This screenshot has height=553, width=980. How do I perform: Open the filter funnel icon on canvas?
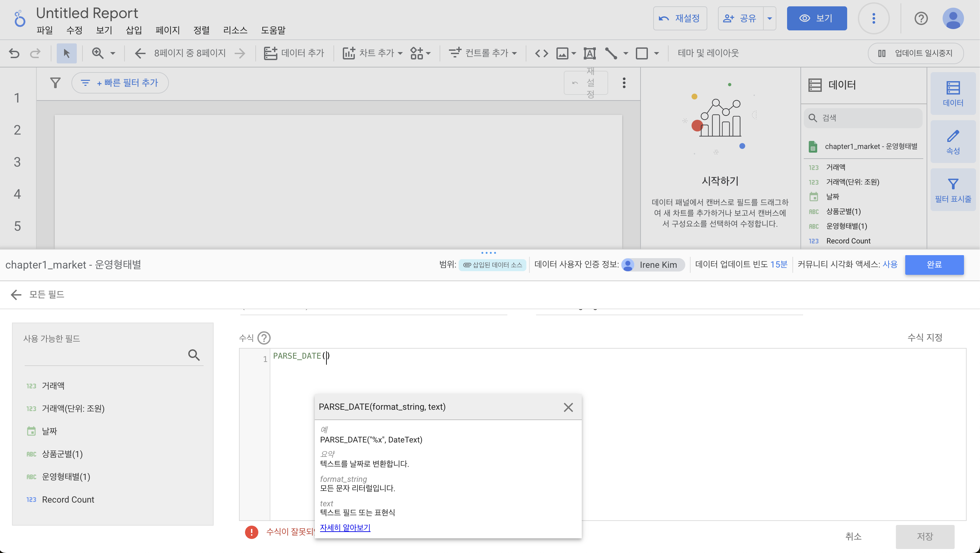55,82
